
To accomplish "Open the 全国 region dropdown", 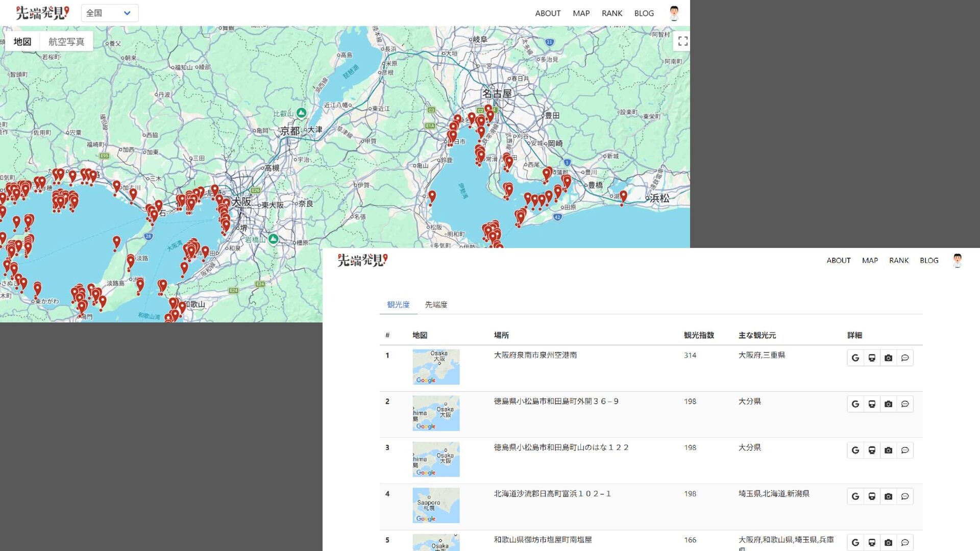I will click(x=109, y=13).
